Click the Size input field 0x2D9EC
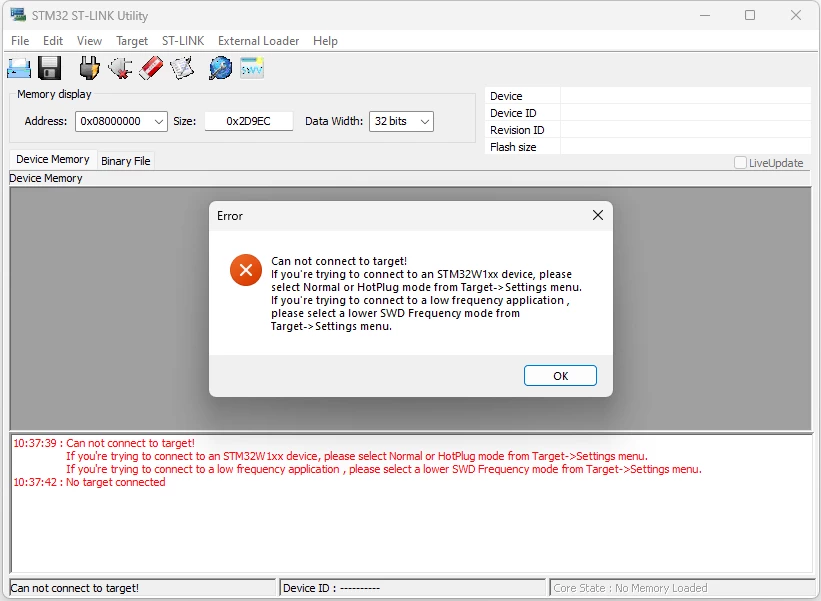This screenshot has width=821, height=601. tap(249, 121)
